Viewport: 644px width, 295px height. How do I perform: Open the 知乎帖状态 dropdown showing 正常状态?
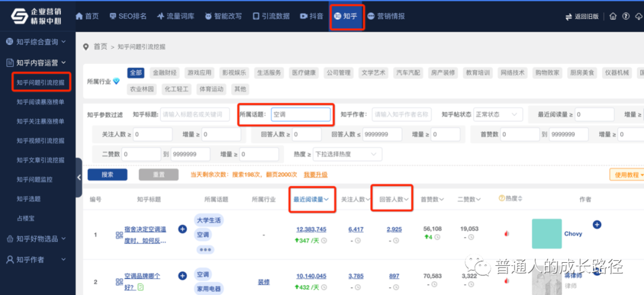click(x=499, y=115)
